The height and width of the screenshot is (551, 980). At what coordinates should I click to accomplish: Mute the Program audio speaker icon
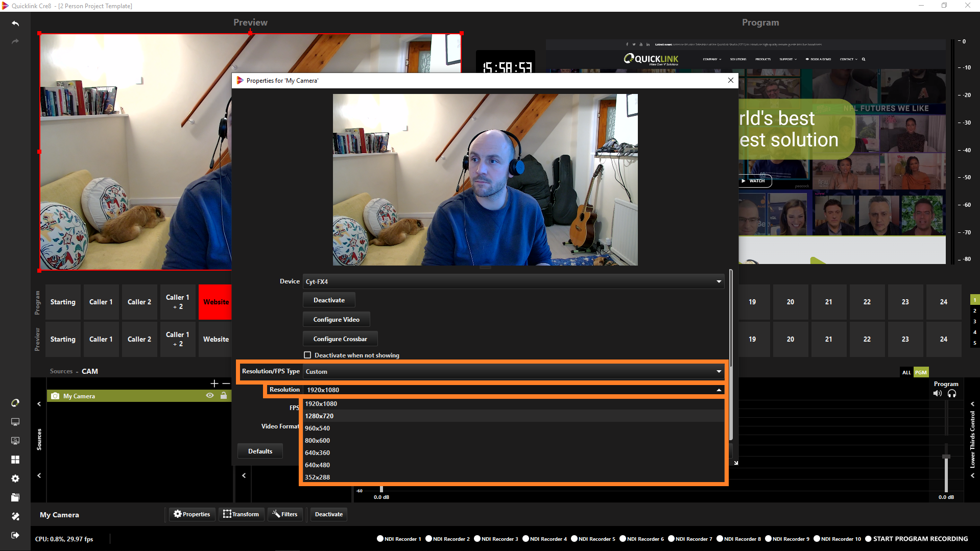[x=937, y=393]
